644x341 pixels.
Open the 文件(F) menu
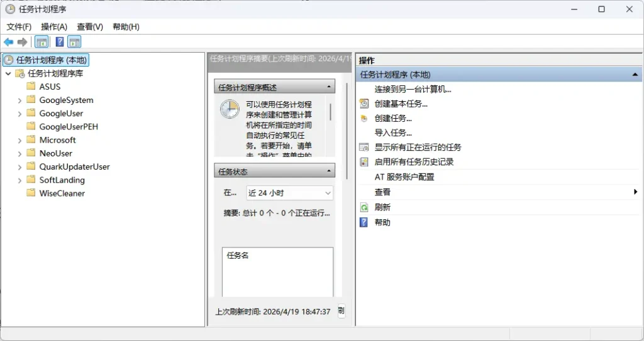tap(19, 26)
